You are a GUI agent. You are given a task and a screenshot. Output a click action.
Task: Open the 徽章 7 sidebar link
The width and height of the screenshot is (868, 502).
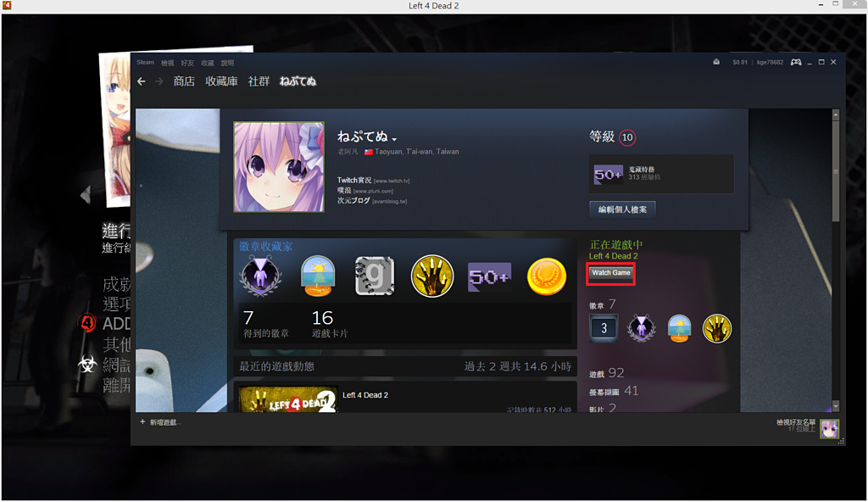[603, 304]
